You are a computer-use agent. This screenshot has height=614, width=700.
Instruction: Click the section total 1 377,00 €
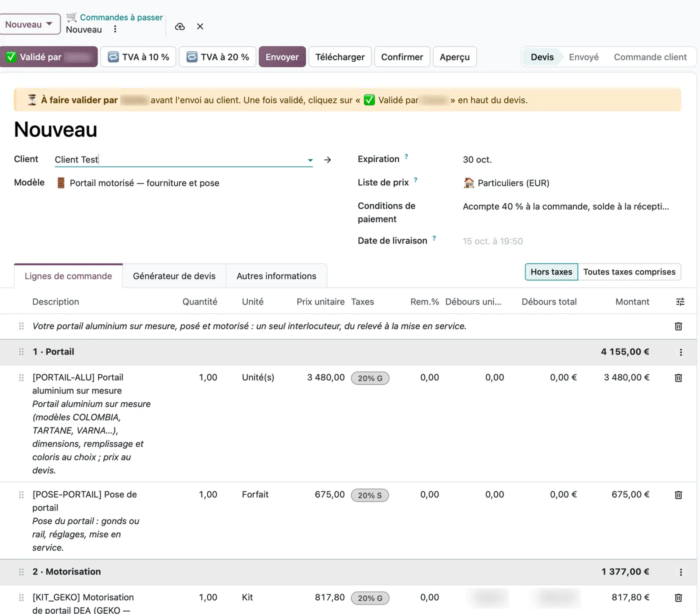625,571
